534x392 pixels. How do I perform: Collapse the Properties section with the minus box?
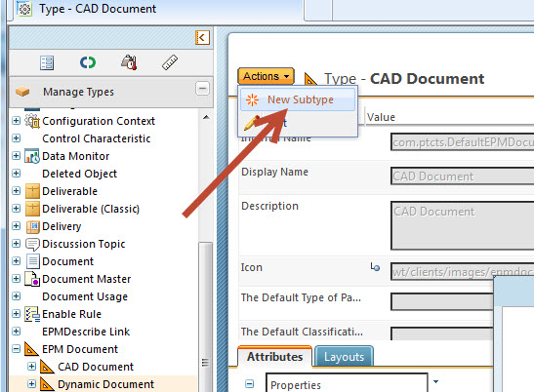[250, 384]
